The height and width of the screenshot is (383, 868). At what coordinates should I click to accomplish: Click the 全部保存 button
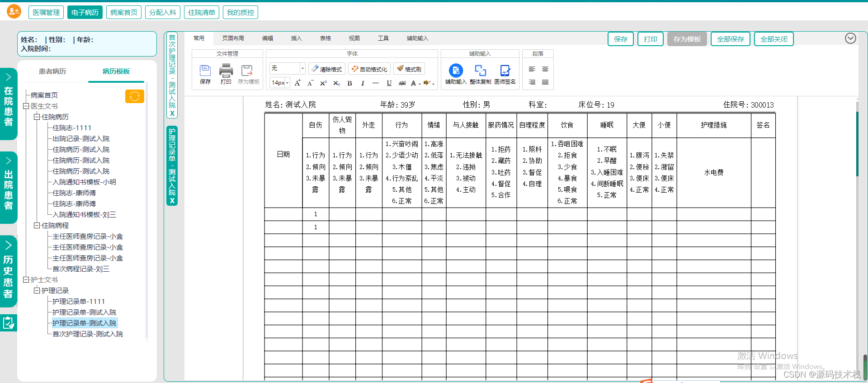(x=731, y=39)
